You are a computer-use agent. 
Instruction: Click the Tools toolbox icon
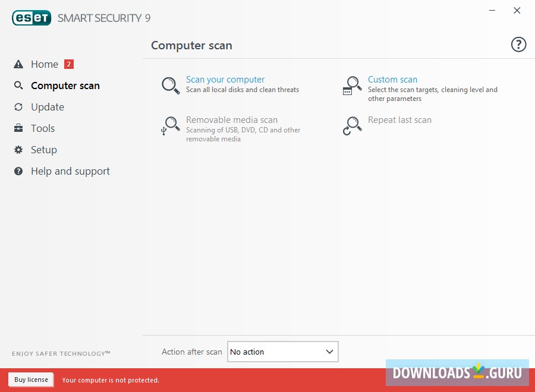[18, 128]
